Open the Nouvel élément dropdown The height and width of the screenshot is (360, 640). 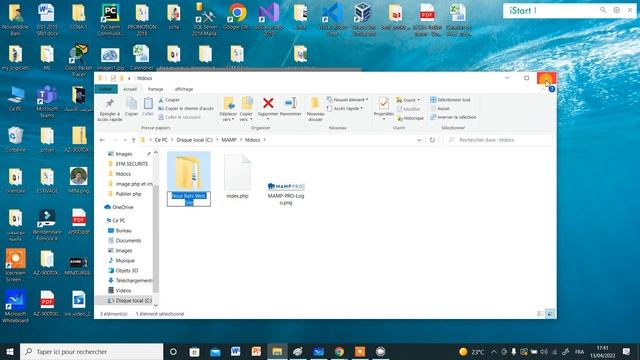coord(347,100)
